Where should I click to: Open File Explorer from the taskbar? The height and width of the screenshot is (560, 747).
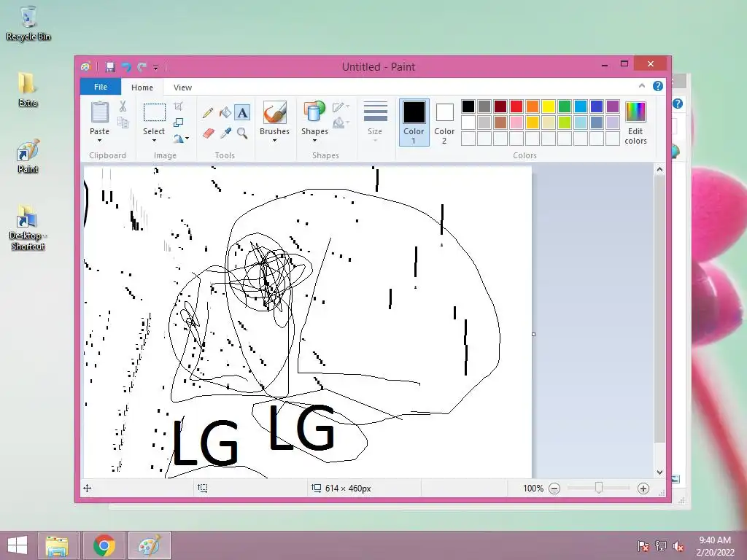57,545
